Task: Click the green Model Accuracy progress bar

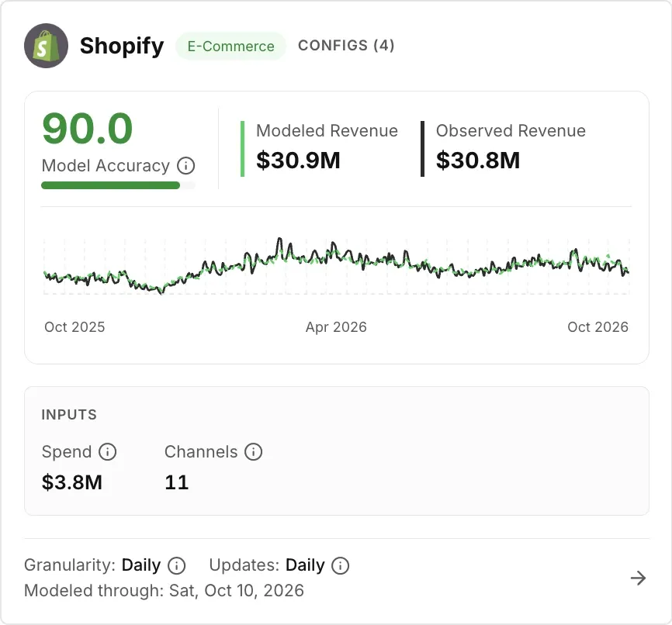Action: pyautogui.click(x=110, y=185)
